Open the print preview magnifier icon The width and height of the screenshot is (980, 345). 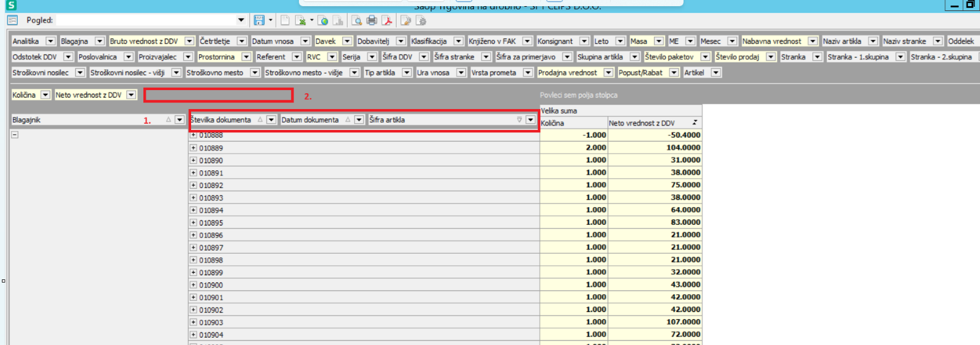[x=356, y=20]
